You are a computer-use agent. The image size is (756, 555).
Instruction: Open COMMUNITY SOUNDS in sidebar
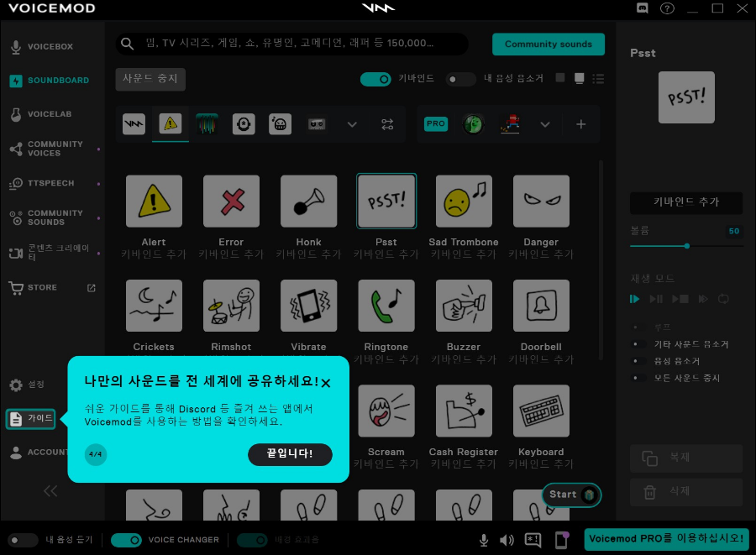[x=52, y=217]
